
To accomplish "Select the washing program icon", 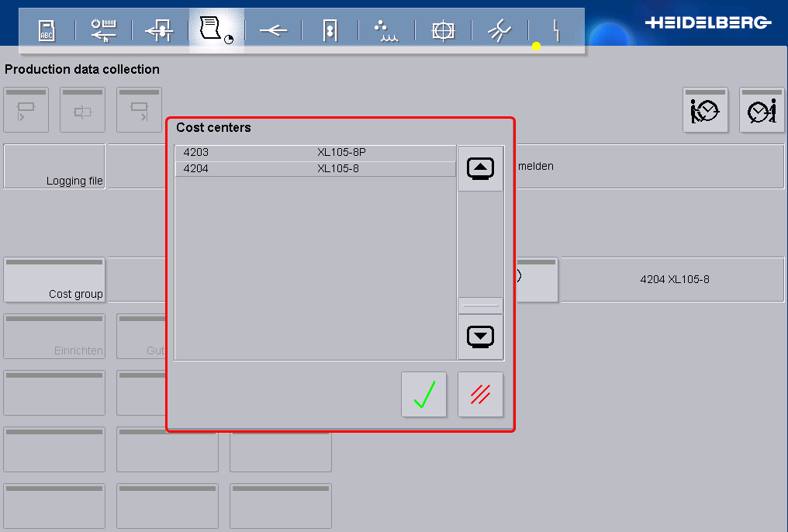I will [499, 28].
